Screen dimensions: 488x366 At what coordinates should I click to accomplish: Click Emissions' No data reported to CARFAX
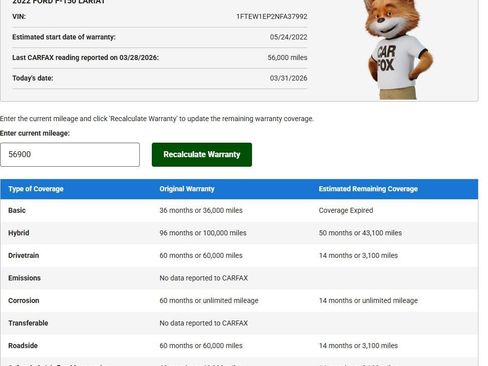click(203, 278)
